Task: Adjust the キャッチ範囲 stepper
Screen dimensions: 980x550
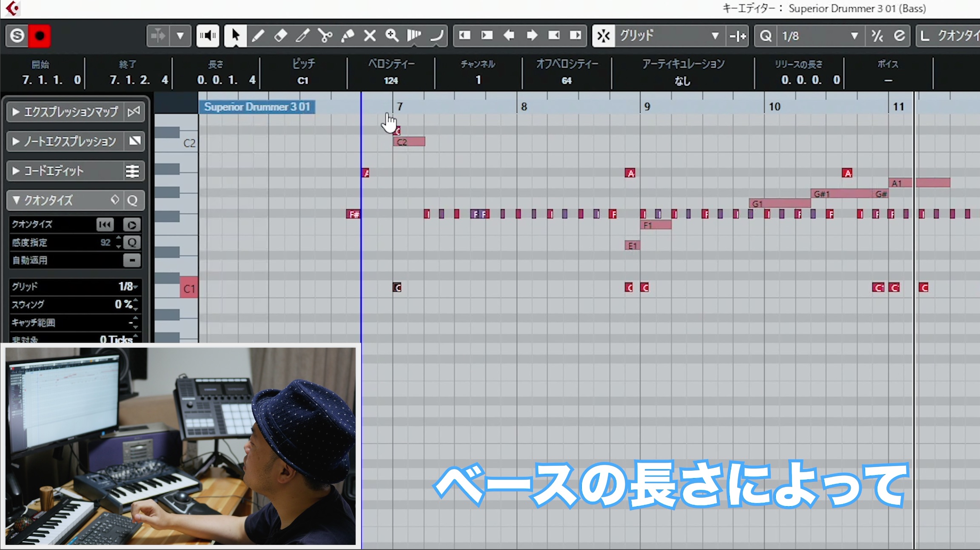Action: [136, 323]
